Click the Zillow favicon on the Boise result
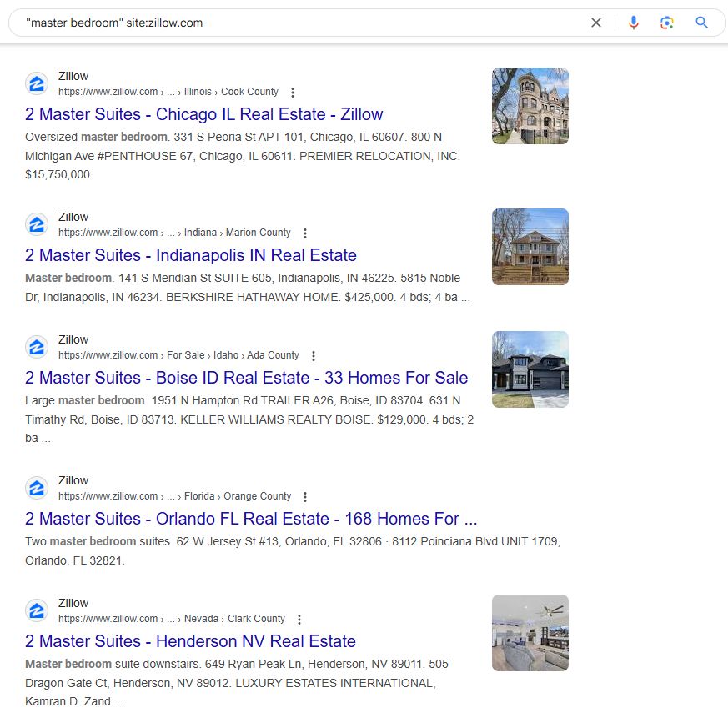Viewport: 728px width, 728px height. coord(37,347)
